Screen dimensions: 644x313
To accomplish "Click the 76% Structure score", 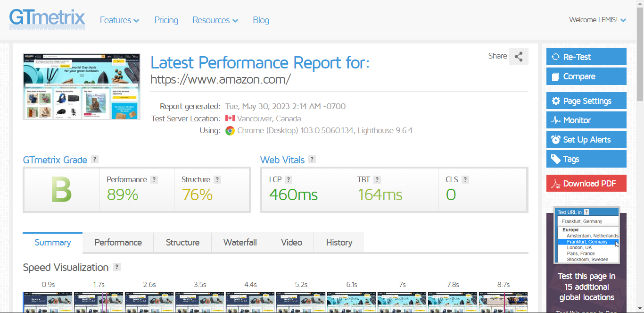I will pos(197,195).
